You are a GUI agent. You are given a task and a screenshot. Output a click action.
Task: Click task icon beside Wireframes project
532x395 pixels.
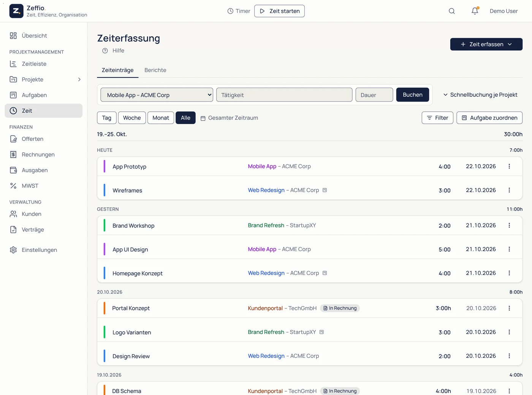pyautogui.click(x=325, y=190)
